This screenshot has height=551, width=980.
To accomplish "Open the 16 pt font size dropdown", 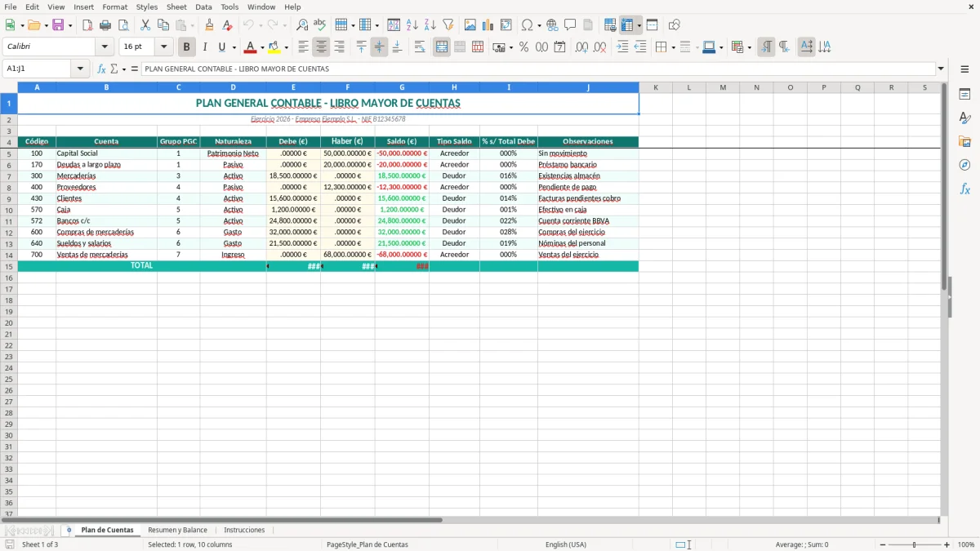I will (x=163, y=47).
